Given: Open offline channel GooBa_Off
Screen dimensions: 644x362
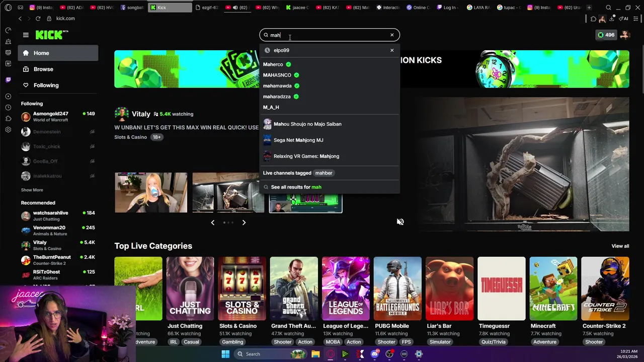Looking at the screenshot, I should (x=58, y=161).
